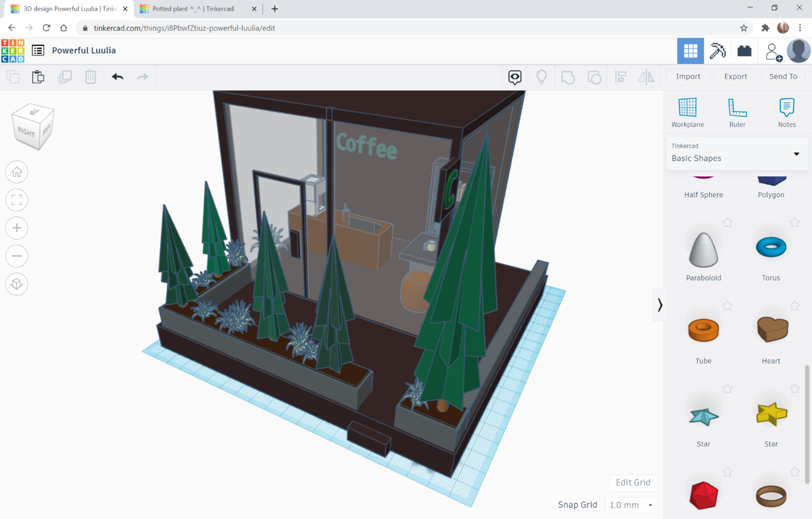Favorite the red Icosahedron shape star
812x519 pixels.
[727, 472]
